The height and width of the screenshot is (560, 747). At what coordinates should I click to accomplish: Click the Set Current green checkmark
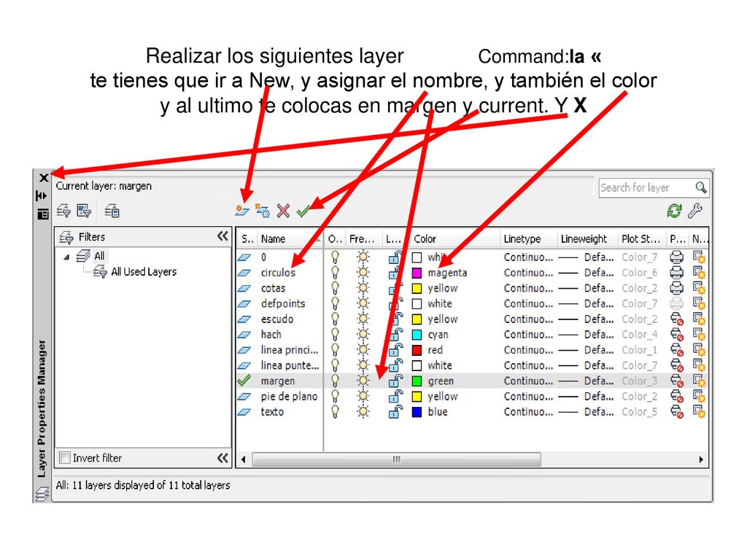[x=303, y=211]
